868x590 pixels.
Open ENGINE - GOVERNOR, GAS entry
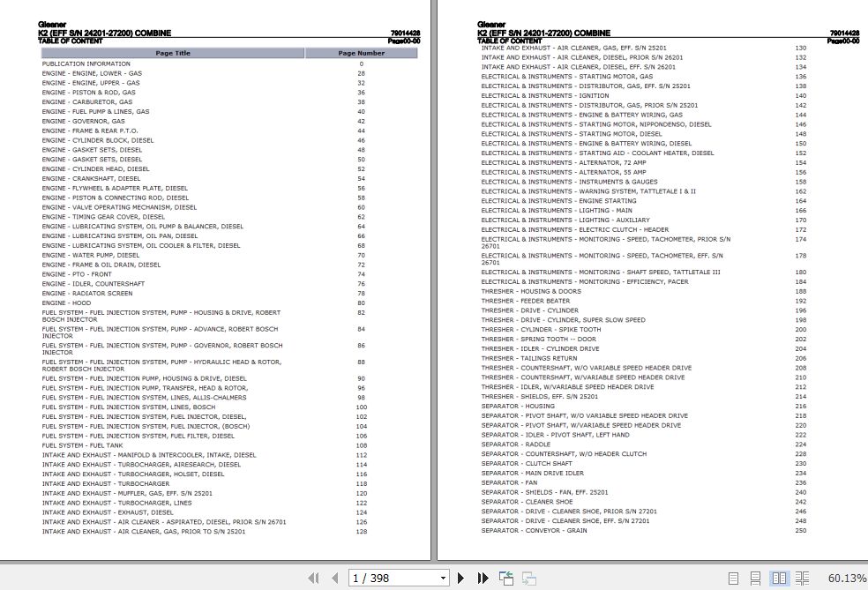[x=84, y=121]
